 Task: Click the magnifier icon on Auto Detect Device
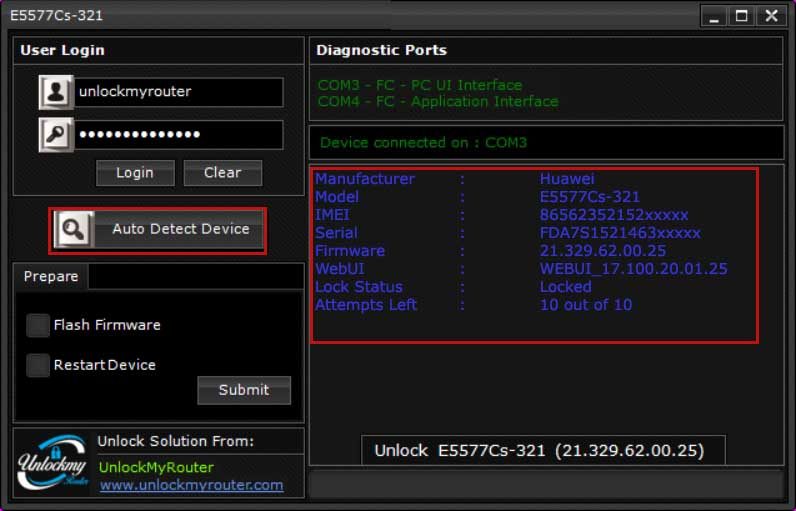74,230
